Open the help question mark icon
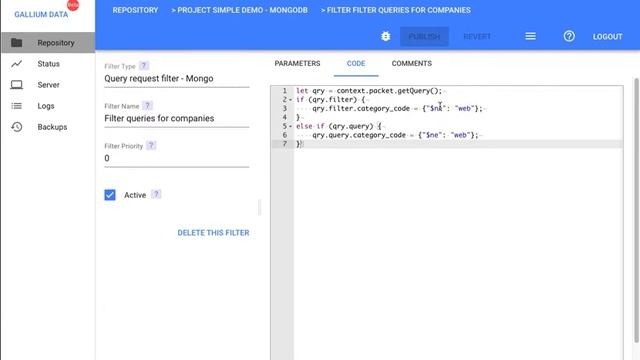 pos(569,36)
